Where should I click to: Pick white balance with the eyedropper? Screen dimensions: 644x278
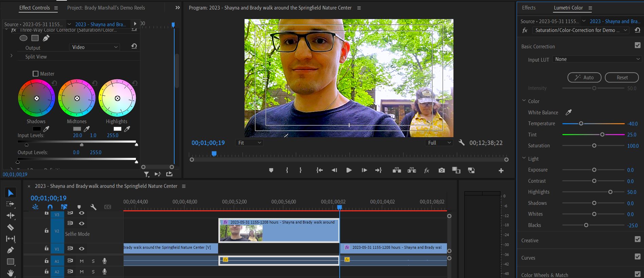pyautogui.click(x=568, y=112)
